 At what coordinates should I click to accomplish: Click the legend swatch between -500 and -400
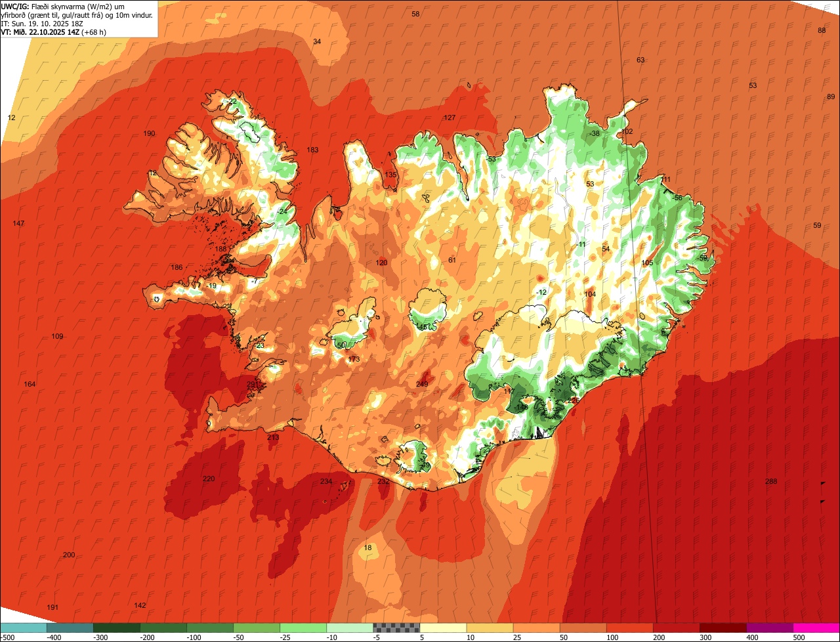tap(24, 628)
